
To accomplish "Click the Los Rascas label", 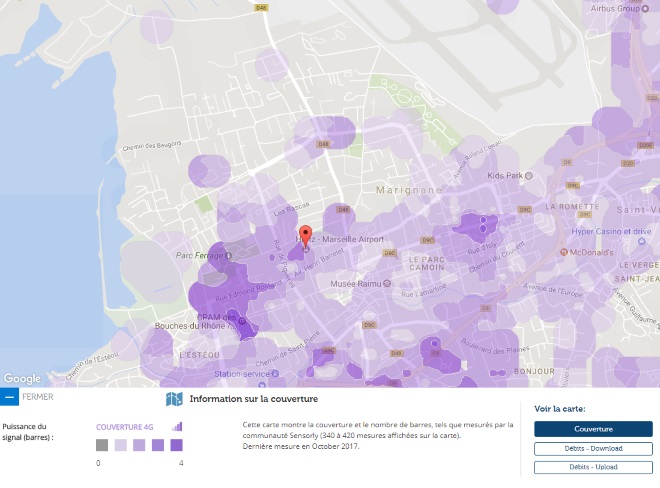I will [x=292, y=209].
